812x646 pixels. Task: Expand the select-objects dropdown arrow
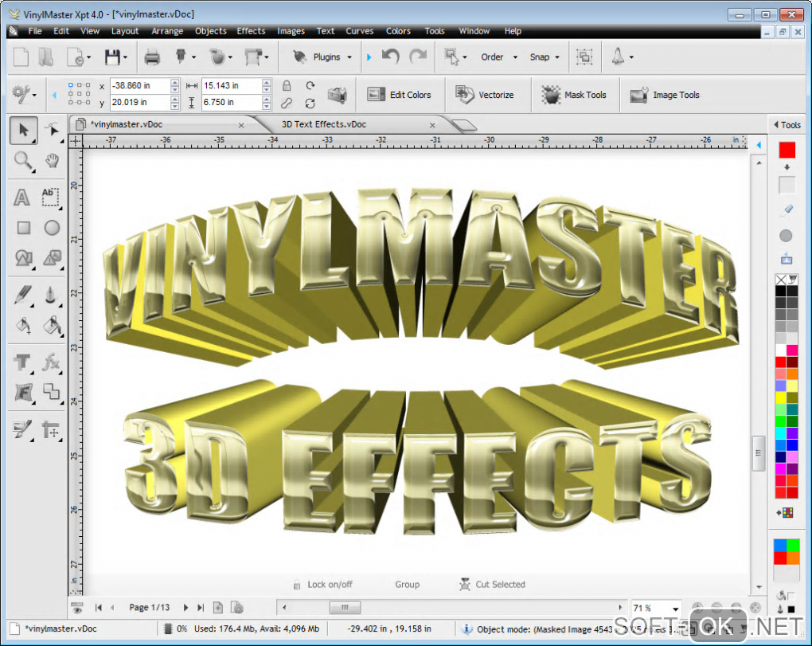[465, 57]
